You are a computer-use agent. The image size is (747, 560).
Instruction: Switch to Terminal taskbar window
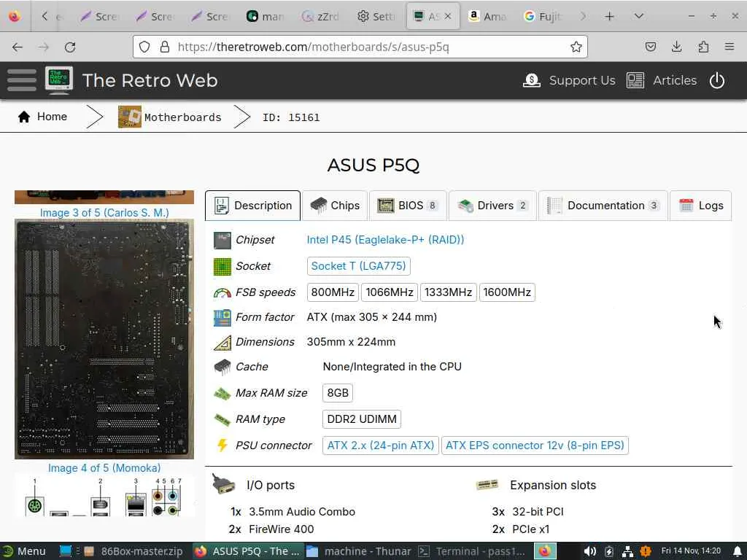coord(472,551)
